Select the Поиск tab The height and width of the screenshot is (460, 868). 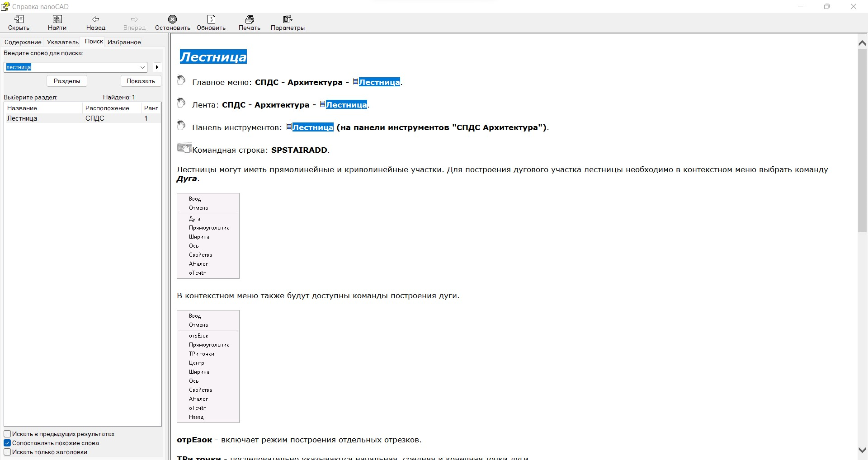tap(94, 41)
